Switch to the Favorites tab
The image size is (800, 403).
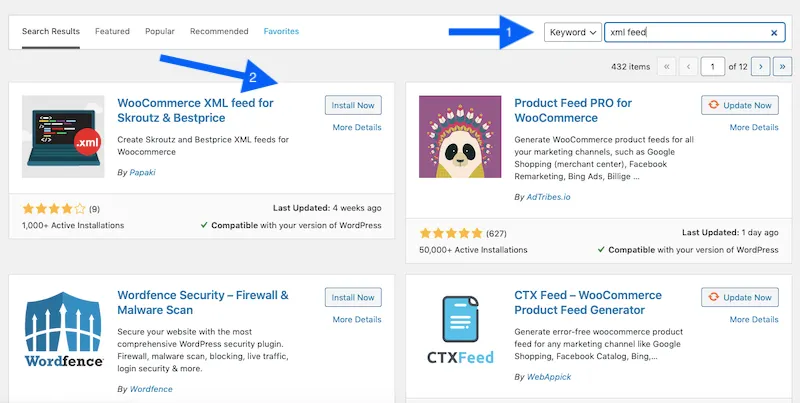pyautogui.click(x=281, y=31)
